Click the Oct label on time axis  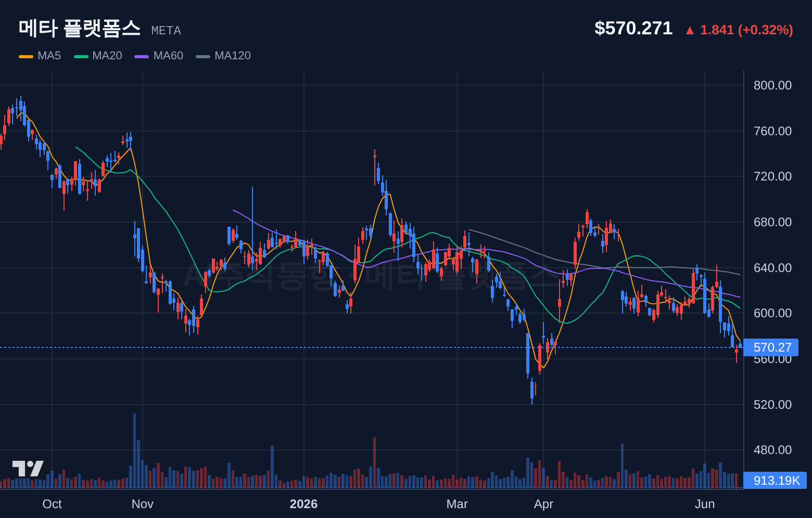[x=52, y=504]
